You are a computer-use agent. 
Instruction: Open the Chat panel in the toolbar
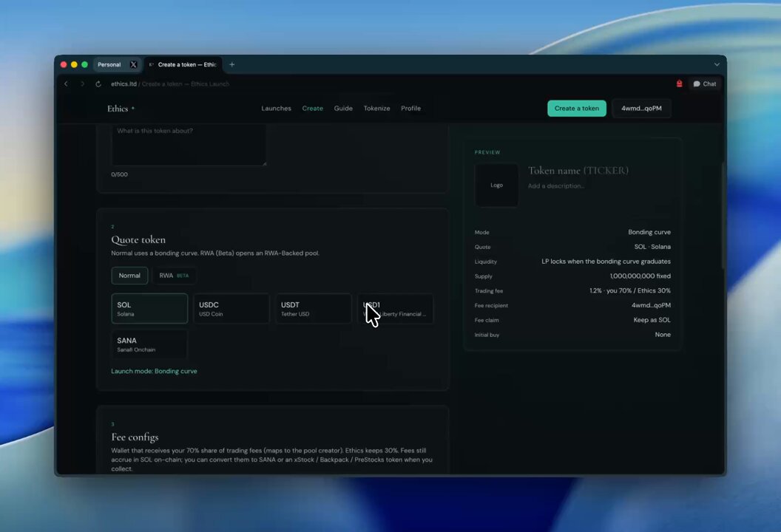(705, 83)
